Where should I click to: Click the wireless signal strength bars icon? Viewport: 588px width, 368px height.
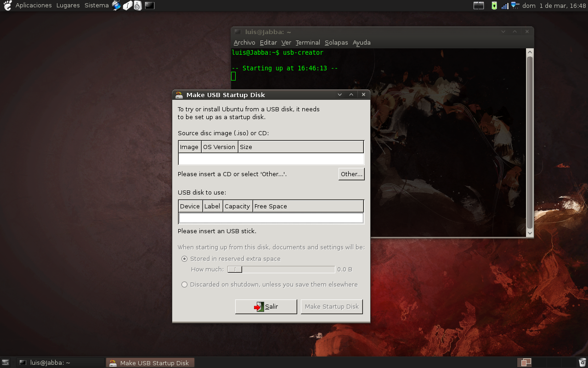505,6
